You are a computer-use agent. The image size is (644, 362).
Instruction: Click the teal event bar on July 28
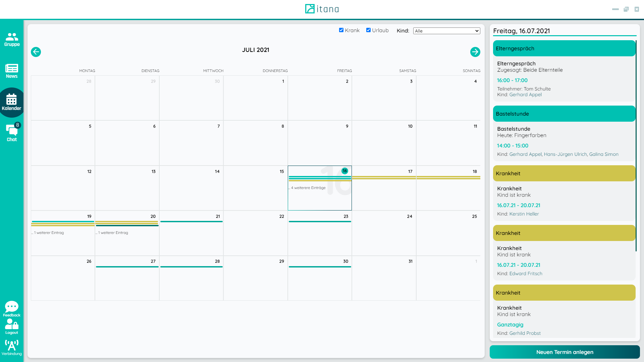coord(191,267)
